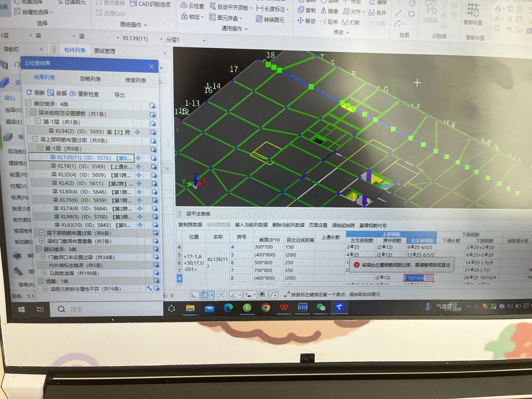532x399 pixels.
Task: Select the 镜像 mirror tool
Action: coord(330,11)
